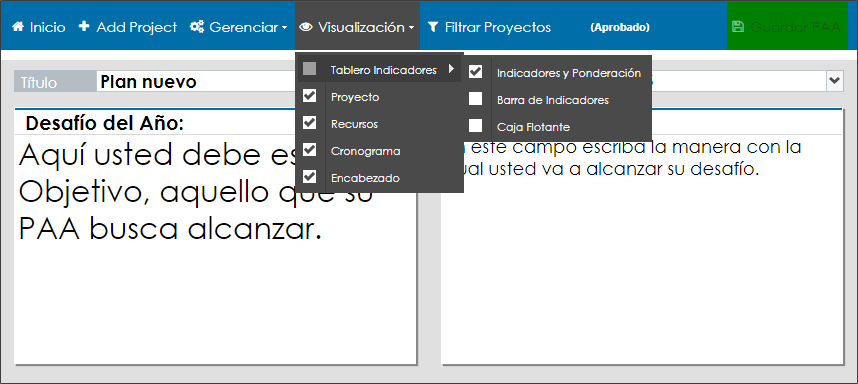The image size is (858, 384).
Task: Toggle the Cronograma checkbox off
Action: (x=310, y=149)
